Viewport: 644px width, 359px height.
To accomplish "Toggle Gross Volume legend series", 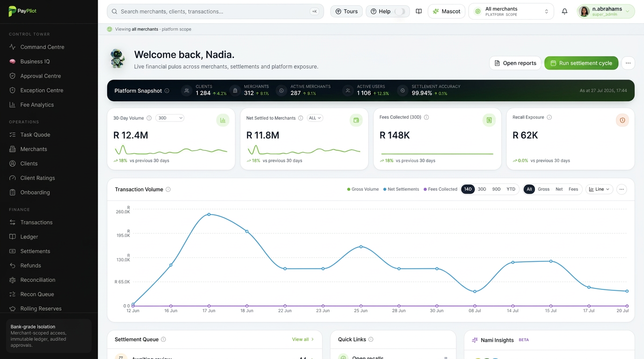I will pyautogui.click(x=363, y=189).
